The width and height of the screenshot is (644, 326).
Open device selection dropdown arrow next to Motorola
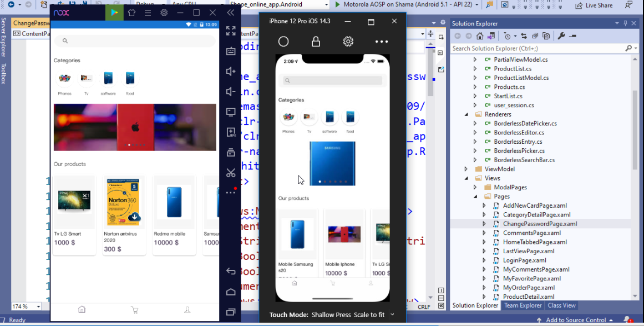coord(477,5)
